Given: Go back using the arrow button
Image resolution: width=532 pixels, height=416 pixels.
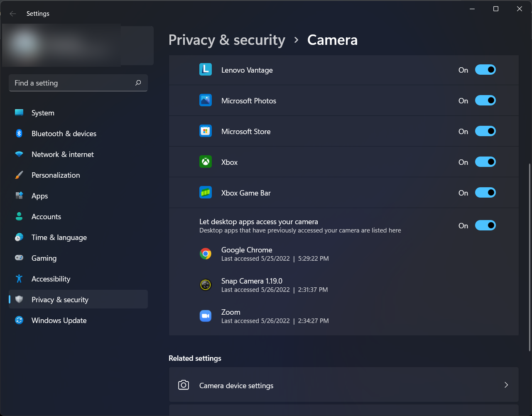Looking at the screenshot, I should click(13, 14).
